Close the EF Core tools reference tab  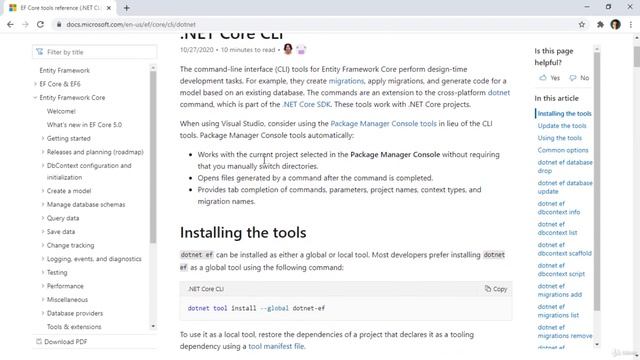point(109,8)
